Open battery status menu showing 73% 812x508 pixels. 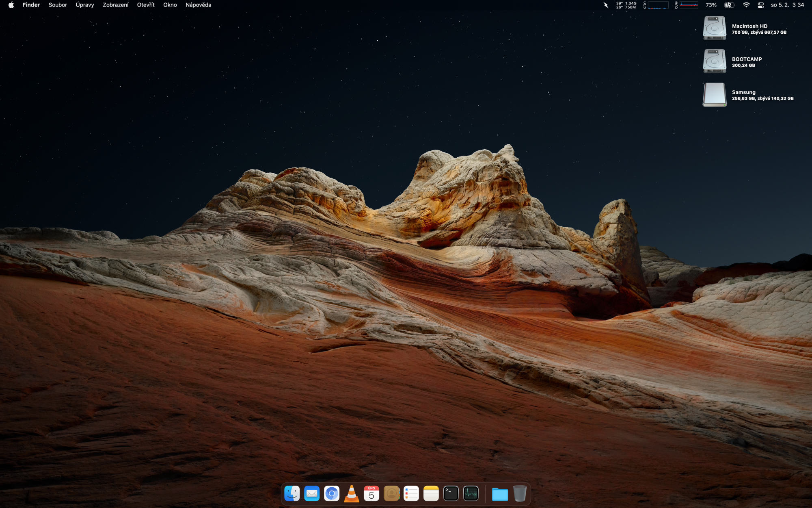pos(730,5)
